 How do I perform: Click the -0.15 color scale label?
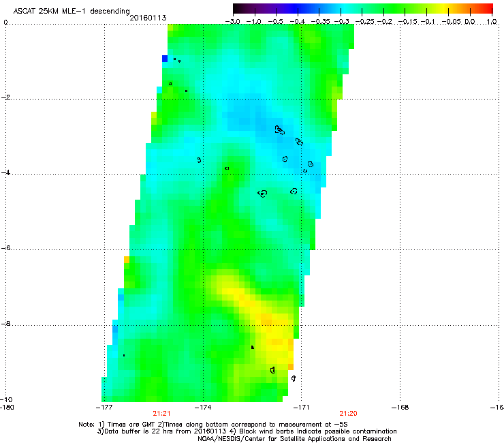click(407, 22)
